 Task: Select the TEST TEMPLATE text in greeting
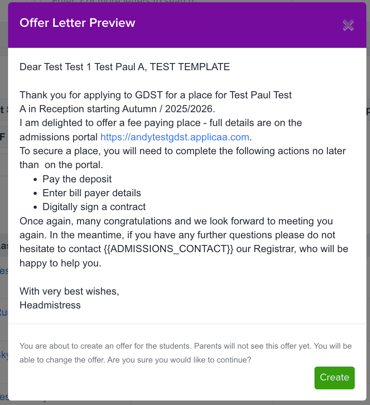[190, 67]
